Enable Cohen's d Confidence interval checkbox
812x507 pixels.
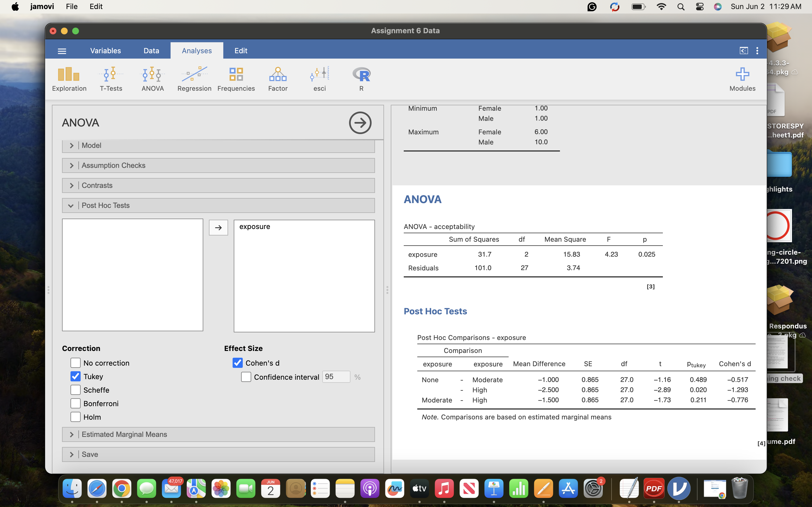246,377
